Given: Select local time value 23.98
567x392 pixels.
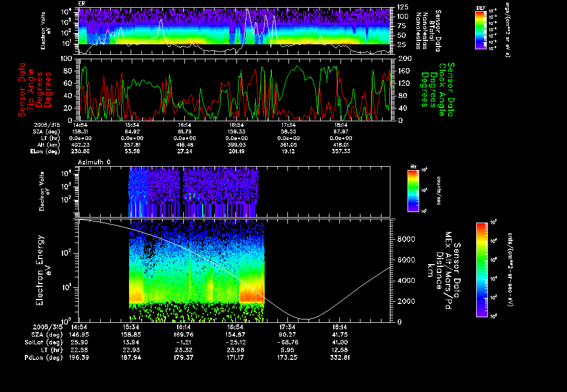Looking at the screenshot, I should [x=236, y=350].
